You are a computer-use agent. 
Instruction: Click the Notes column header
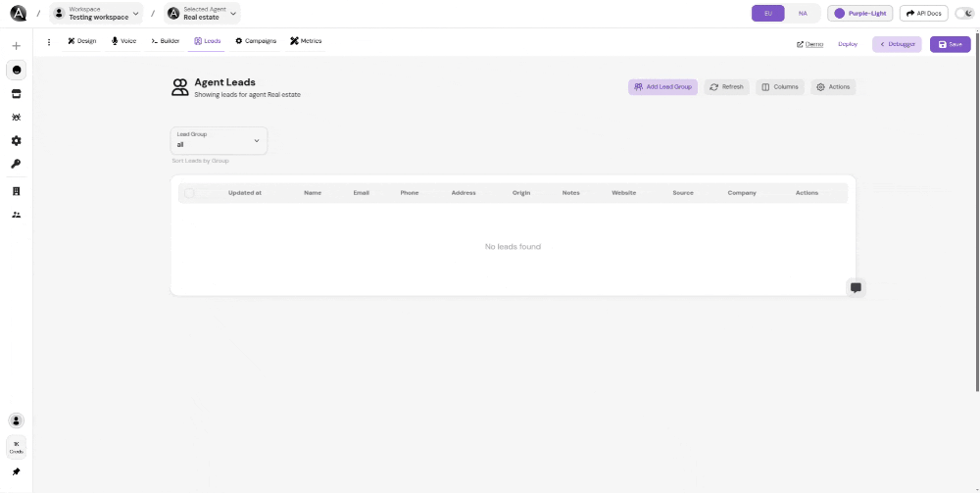[570, 193]
